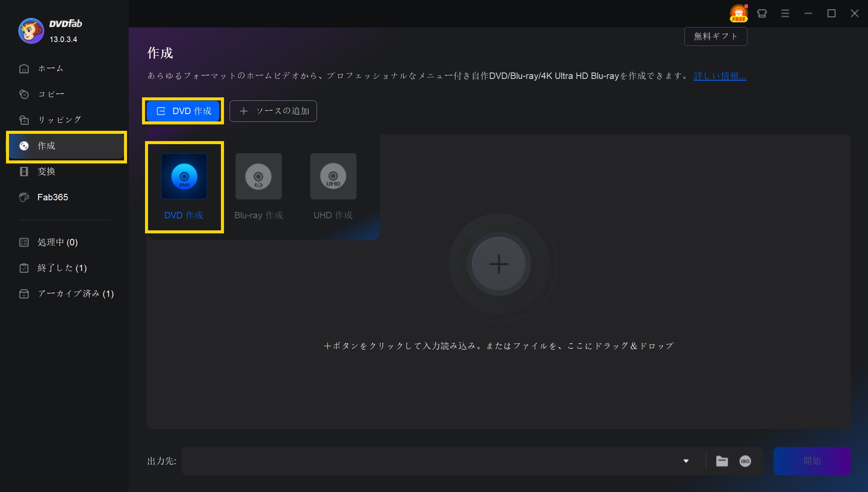Click the clipboard icon beside 終了した
Viewport: 868px width, 492px height.
(x=24, y=268)
